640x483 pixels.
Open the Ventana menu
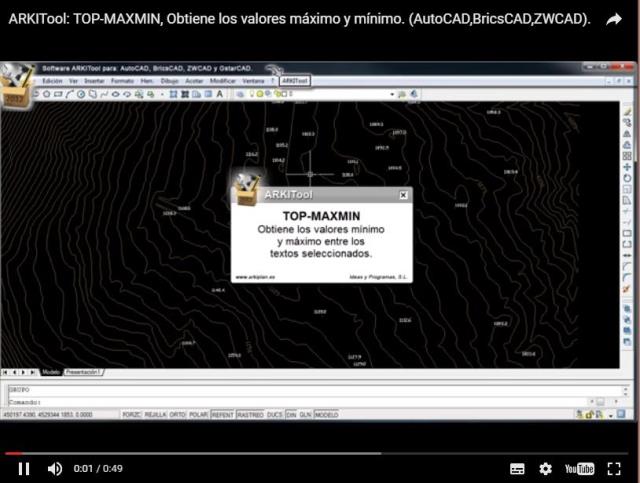click(253, 81)
